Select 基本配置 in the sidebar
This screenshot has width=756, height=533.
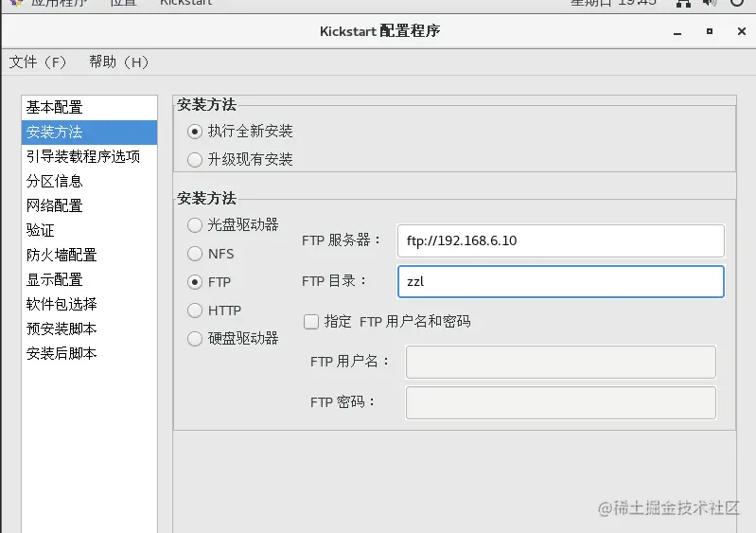[89, 107]
